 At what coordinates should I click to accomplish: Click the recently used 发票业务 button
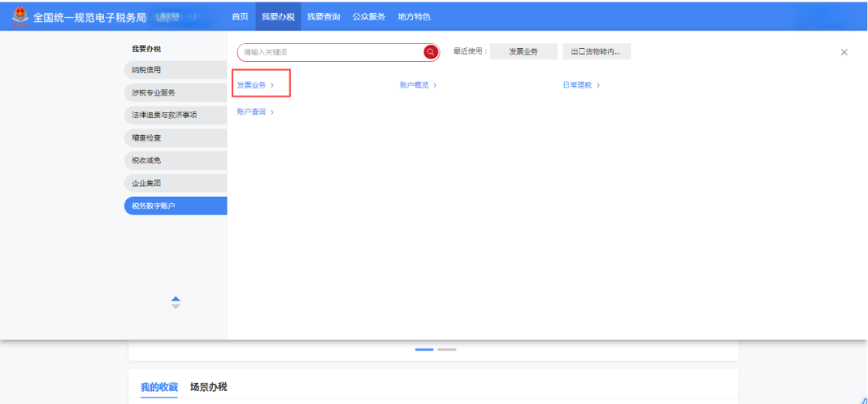click(523, 52)
